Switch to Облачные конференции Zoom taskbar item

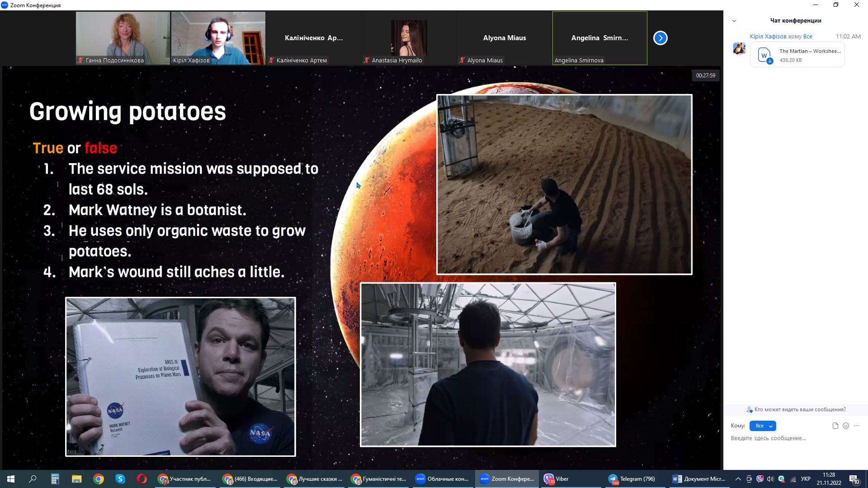click(442, 479)
